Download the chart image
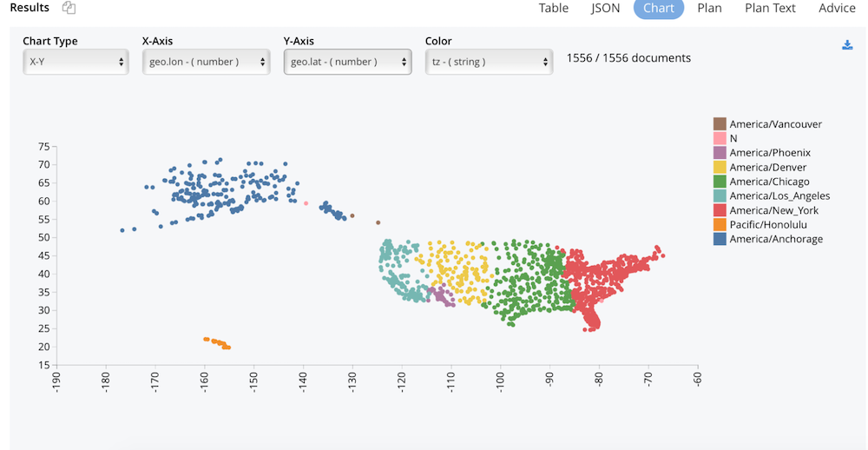Image resolution: width=868 pixels, height=450 pixels. (x=847, y=45)
